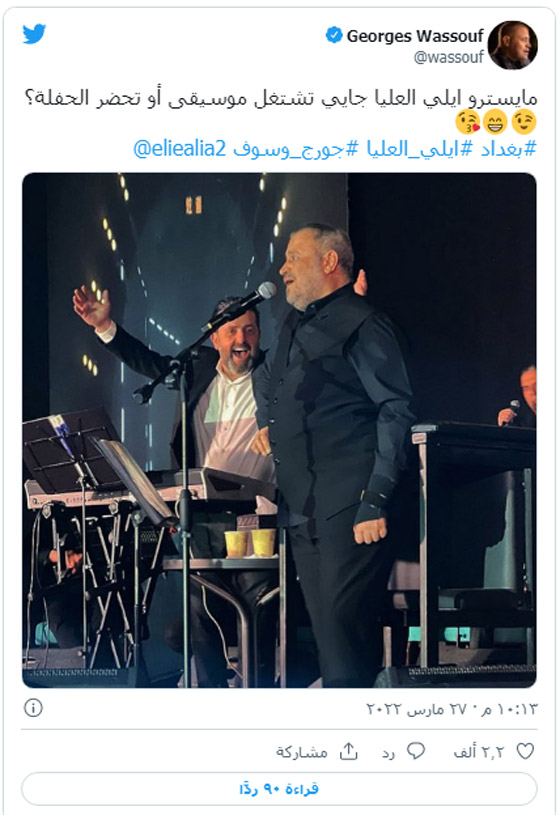Click the قراءة ٩٠ ردًا button

(x=279, y=789)
